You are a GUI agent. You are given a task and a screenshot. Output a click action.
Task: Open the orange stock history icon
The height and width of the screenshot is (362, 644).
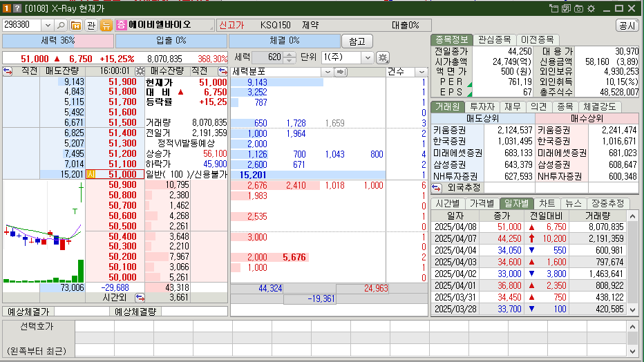pyautogui.click(x=76, y=26)
